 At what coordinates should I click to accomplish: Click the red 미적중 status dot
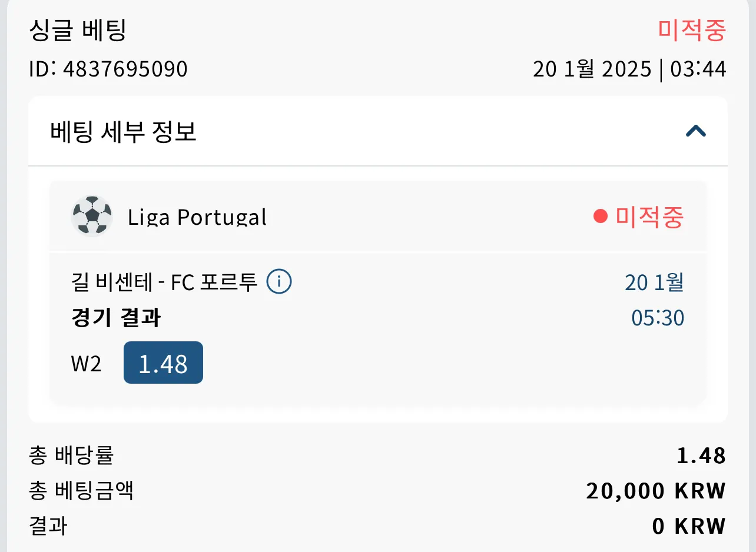coord(600,217)
